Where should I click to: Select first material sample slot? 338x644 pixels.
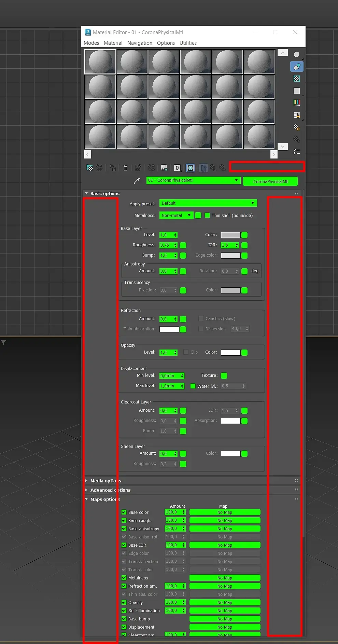pyautogui.click(x=100, y=62)
